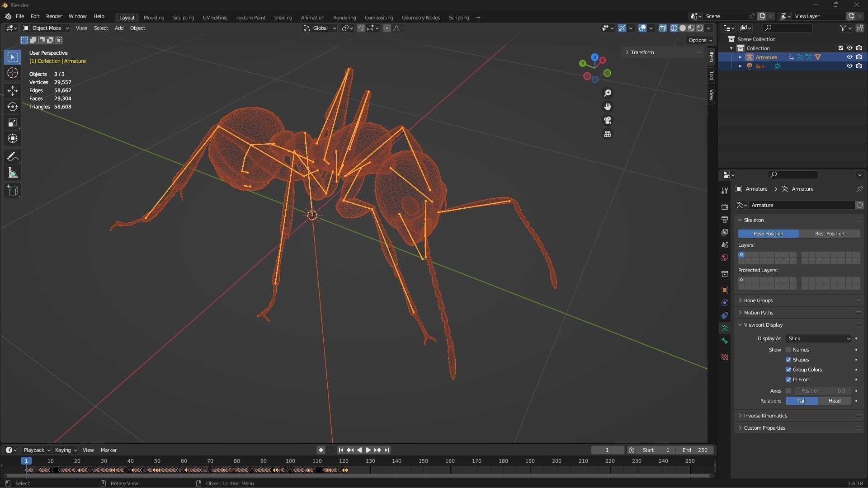
Task: Expand the Bone Groups panel
Action: 799,300
